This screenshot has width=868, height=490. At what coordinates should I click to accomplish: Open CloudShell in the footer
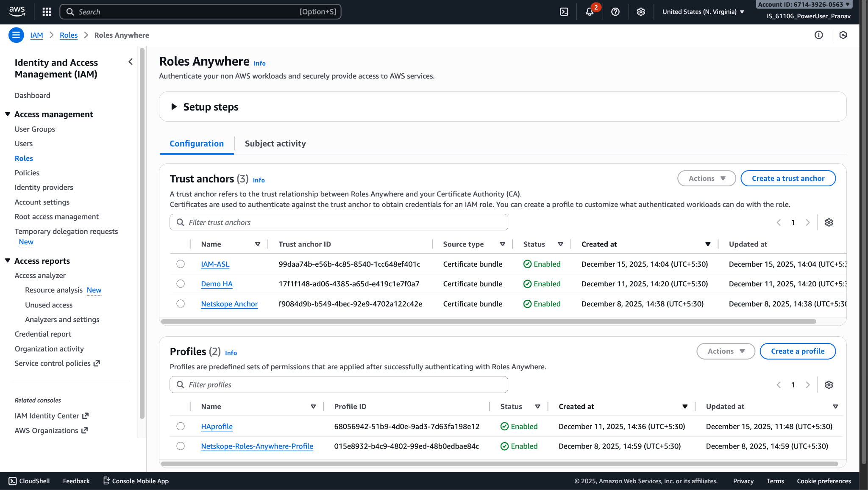click(29, 481)
